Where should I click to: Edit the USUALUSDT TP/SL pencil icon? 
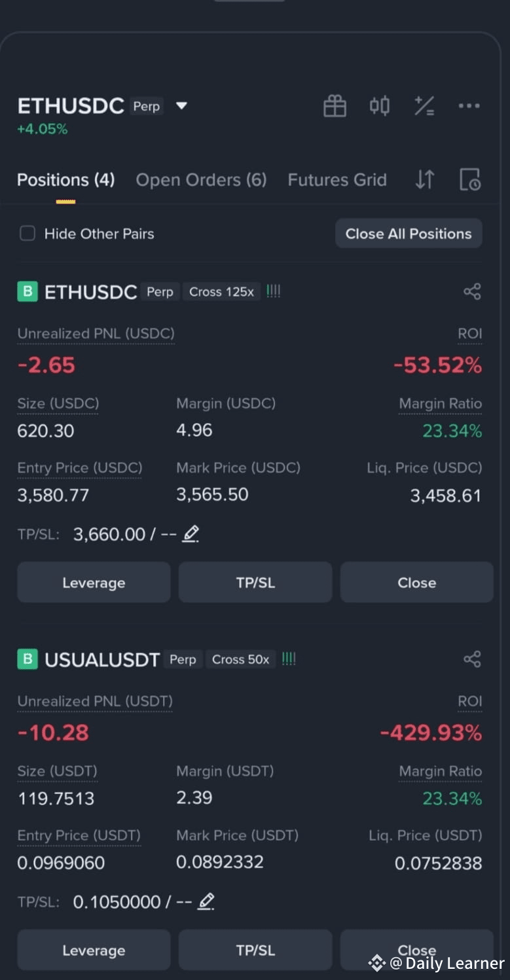pos(206,901)
